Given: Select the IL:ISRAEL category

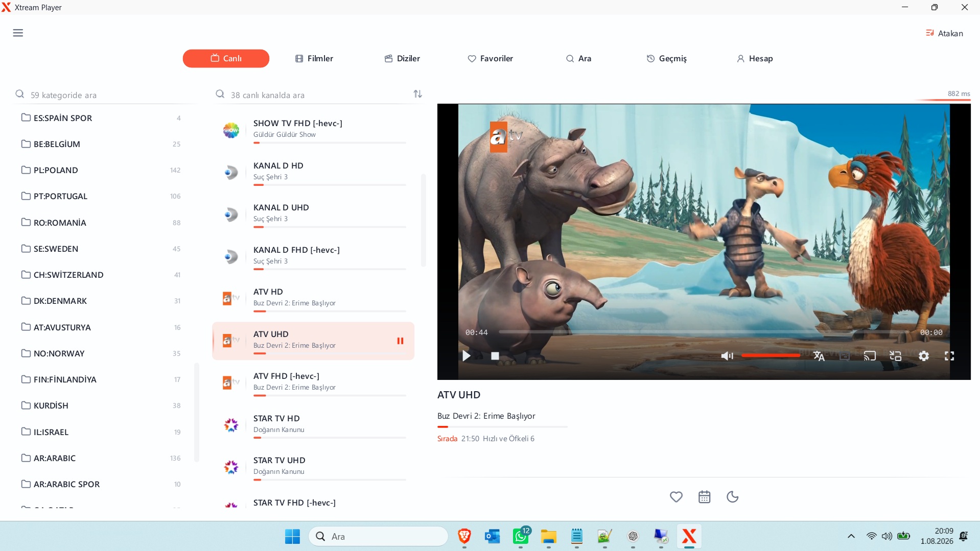Looking at the screenshot, I should [101, 432].
